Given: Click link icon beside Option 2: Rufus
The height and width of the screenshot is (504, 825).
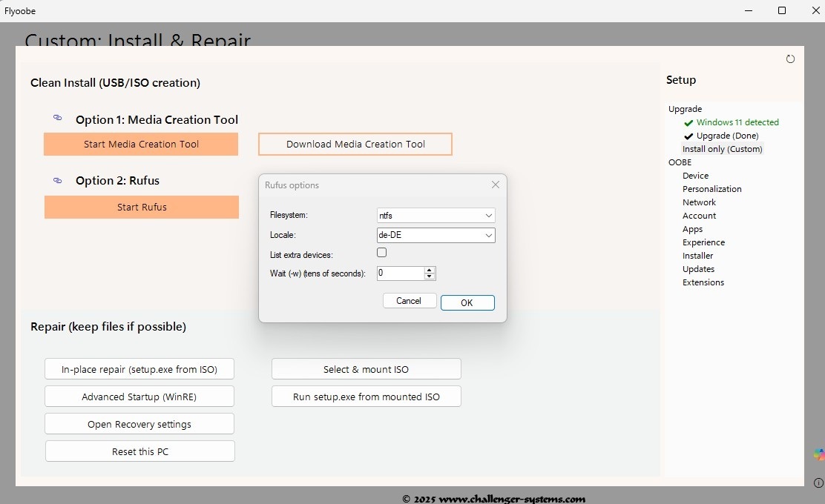Looking at the screenshot, I should point(57,180).
